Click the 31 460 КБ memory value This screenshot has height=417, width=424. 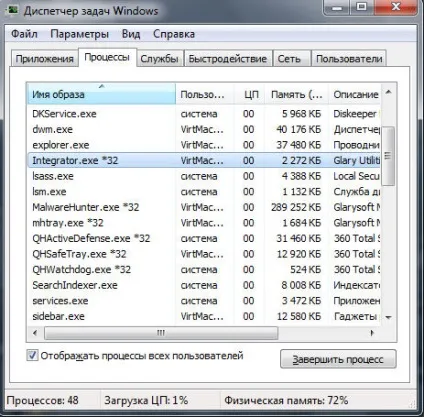298,238
